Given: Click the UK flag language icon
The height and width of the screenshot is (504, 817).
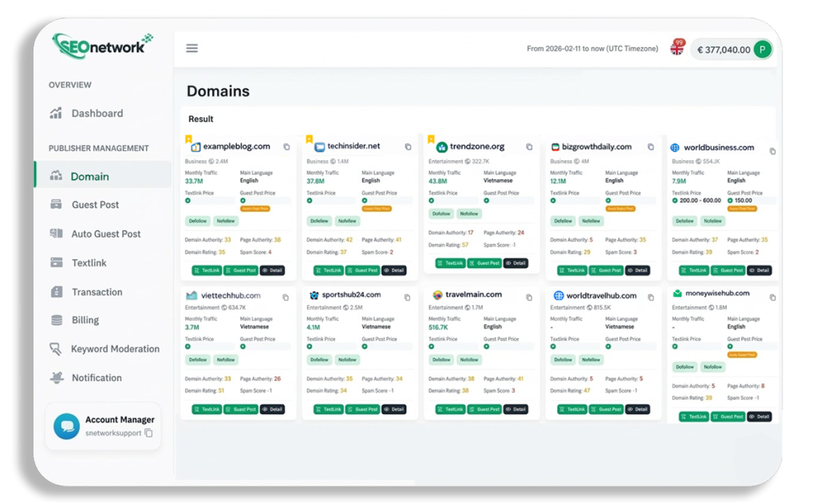Looking at the screenshot, I should tap(677, 49).
